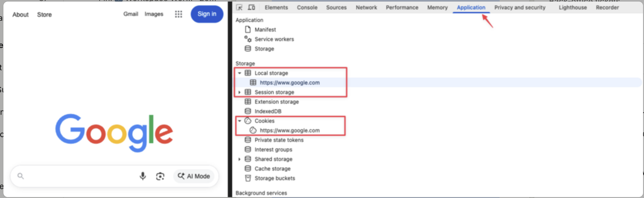
Task: Activate the inspect element picker icon
Action: point(239,7)
